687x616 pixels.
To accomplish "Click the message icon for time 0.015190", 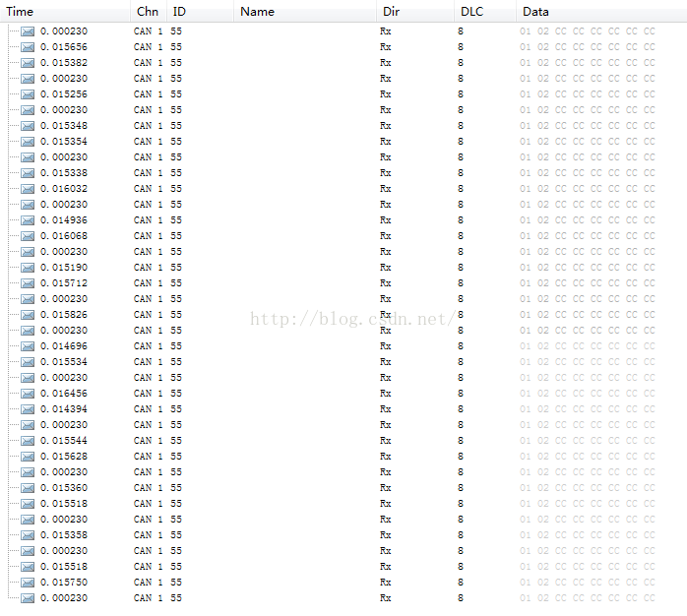I will pyautogui.click(x=28, y=268).
